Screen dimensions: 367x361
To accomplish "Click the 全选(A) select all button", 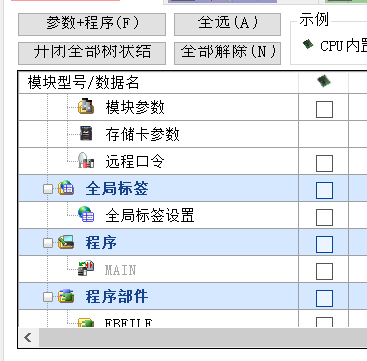I will tap(227, 24).
